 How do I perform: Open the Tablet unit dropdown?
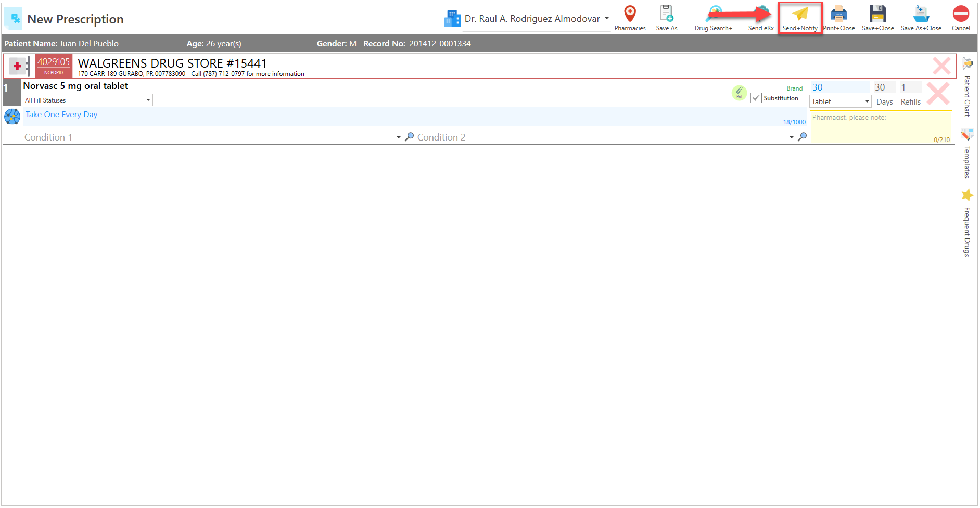(840, 101)
